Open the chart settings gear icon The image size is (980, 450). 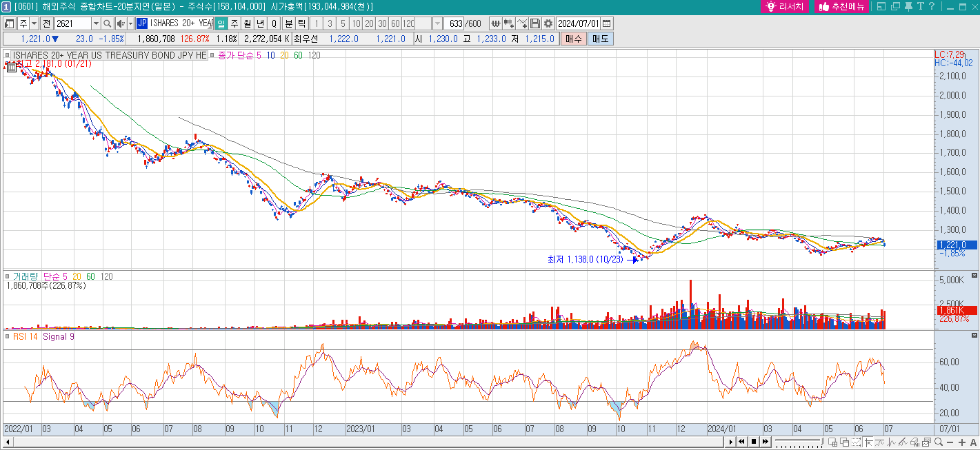point(548,23)
